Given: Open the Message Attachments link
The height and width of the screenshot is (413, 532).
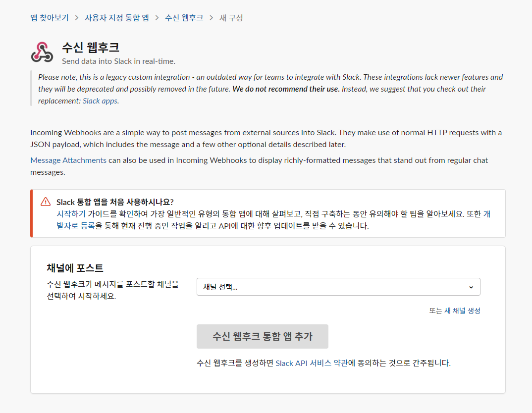Looking at the screenshot, I should (68, 160).
